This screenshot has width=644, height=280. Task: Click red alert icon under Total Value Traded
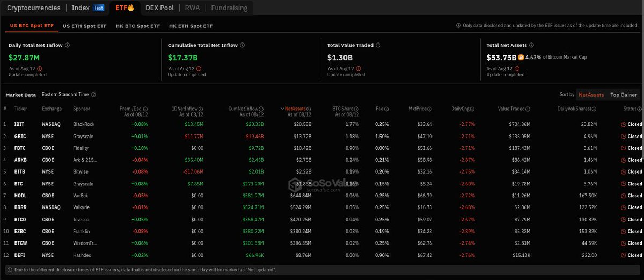pos(358,69)
